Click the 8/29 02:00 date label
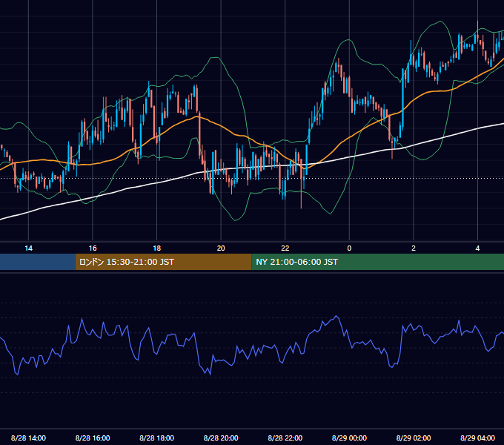 [414, 438]
